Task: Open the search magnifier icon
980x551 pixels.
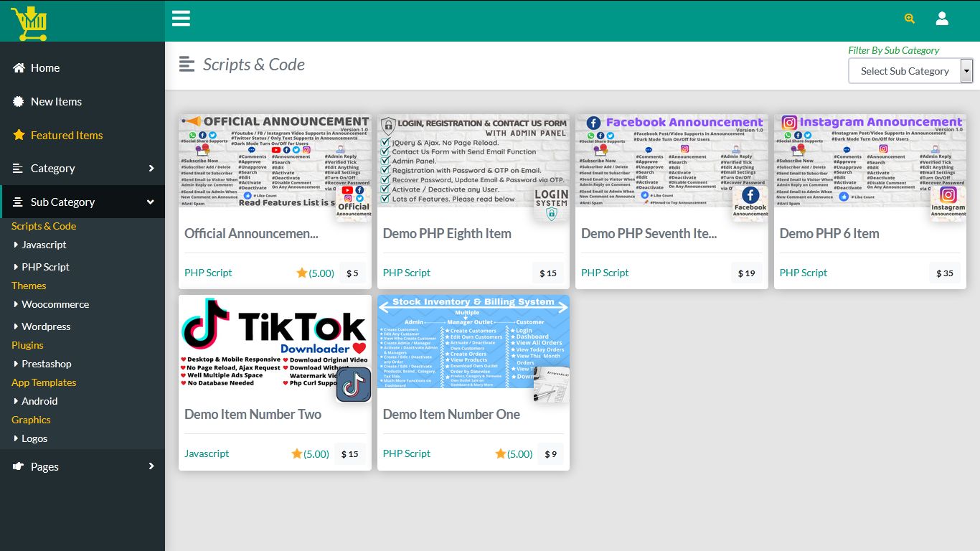Action: tap(910, 19)
